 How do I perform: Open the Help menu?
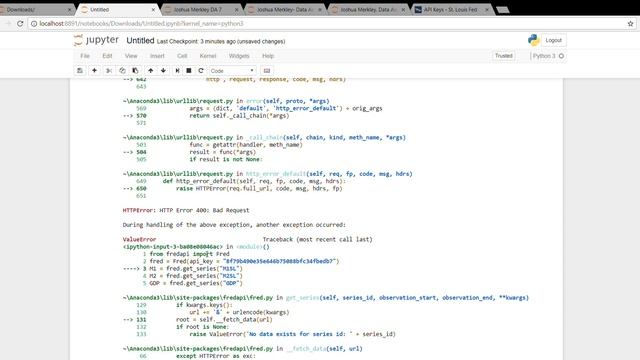268,56
